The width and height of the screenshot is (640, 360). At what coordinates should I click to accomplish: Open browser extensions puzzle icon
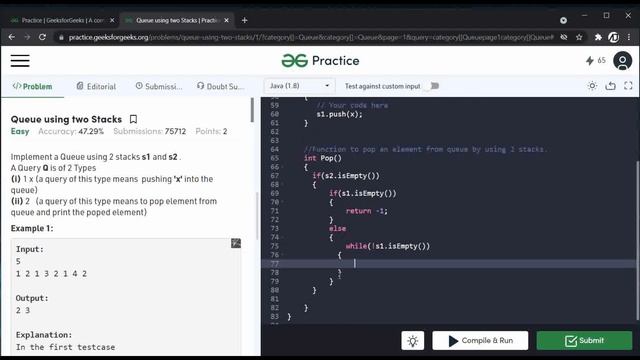click(x=598, y=37)
